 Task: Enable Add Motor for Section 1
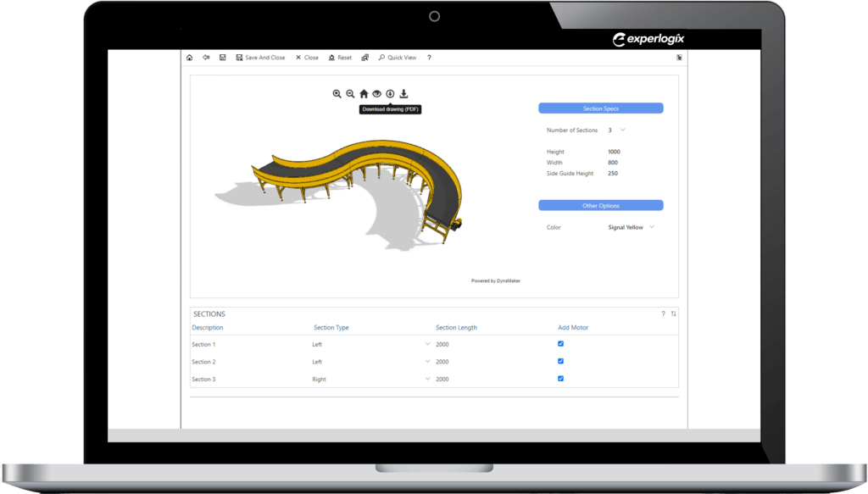[559, 344]
